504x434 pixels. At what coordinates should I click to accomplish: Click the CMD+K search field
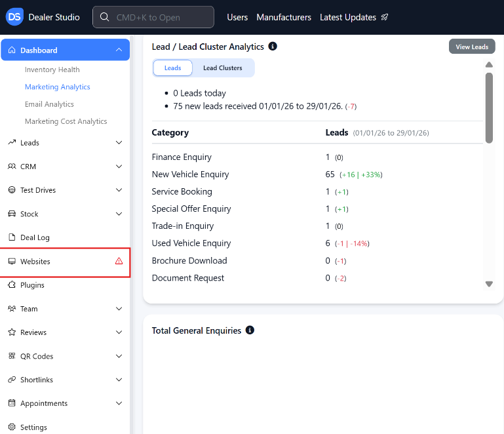(153, 17)
